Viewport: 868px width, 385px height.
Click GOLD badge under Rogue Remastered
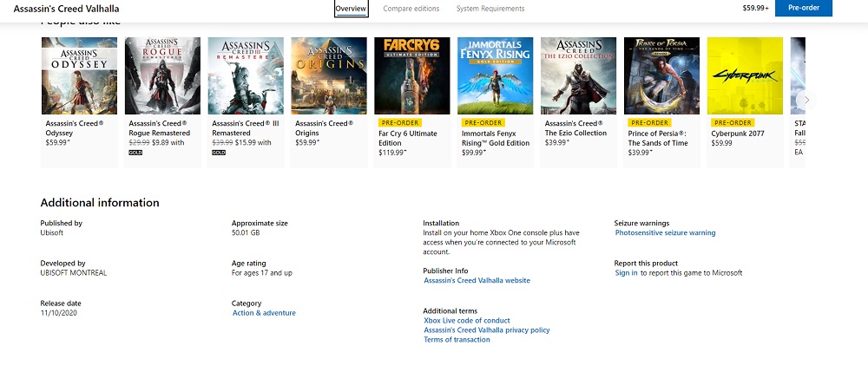point(135,153)
